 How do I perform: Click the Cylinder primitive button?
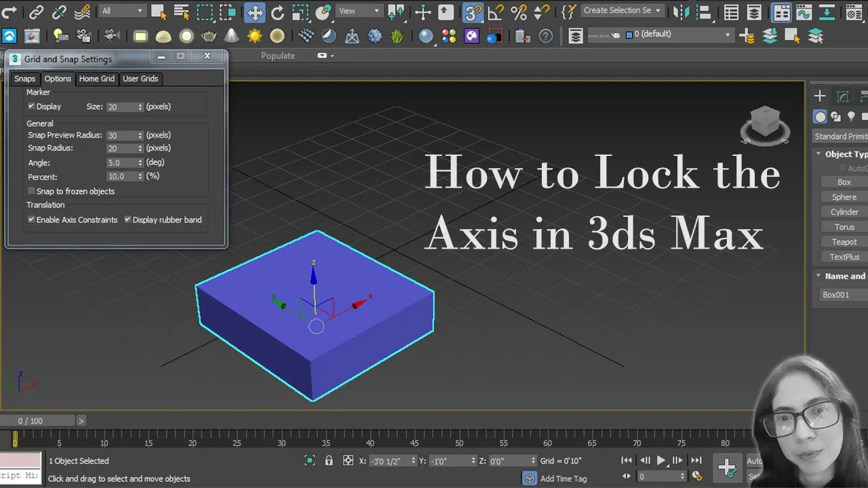tap(844, 212)
